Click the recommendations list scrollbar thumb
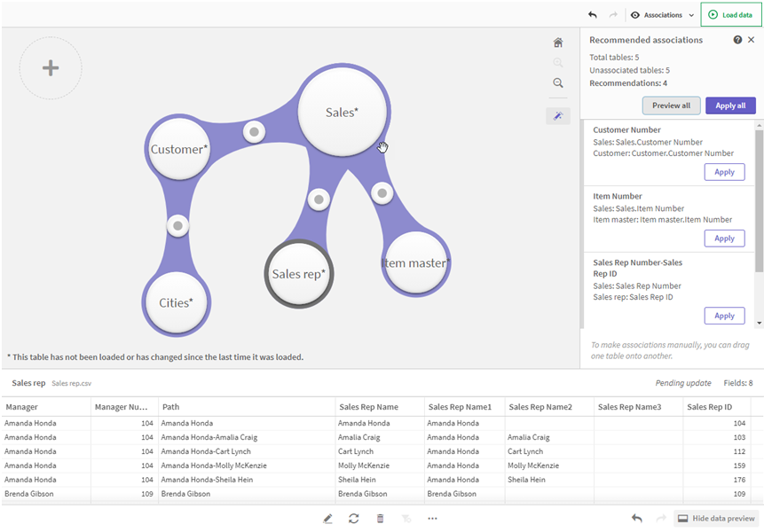This screenshot has width=764, height=532. pos(759,201)
